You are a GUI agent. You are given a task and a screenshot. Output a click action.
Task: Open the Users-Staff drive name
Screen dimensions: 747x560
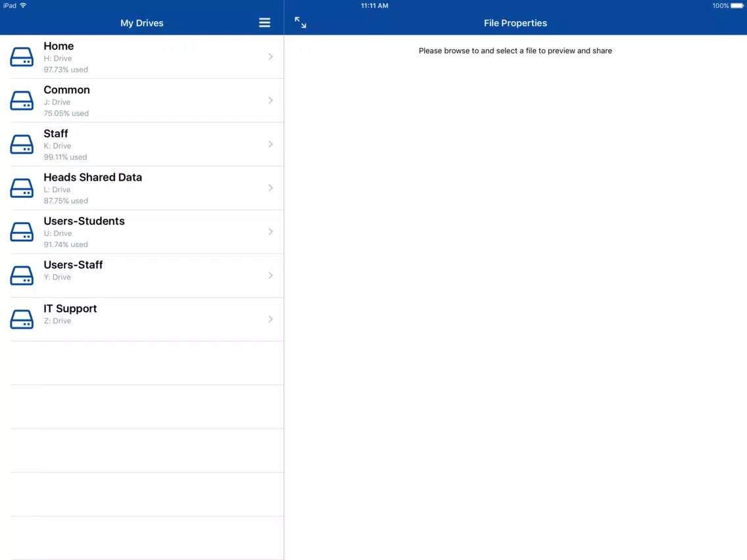click(x=74, y=266)
